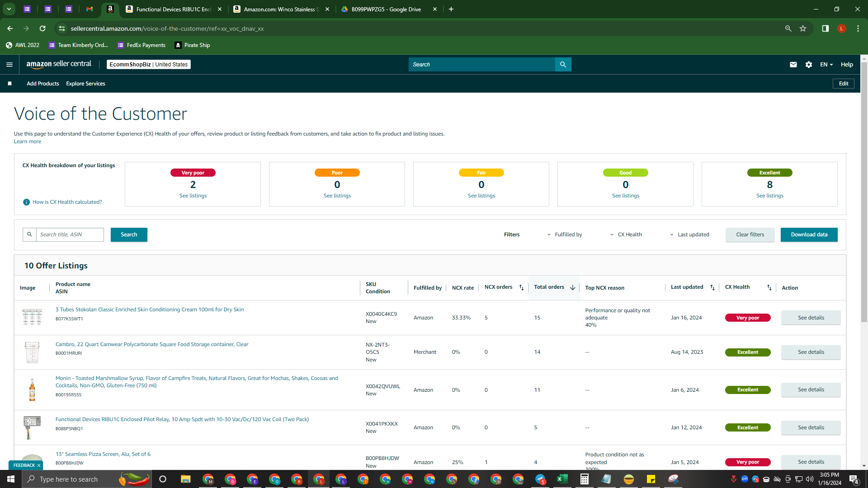Screen dimensions: 868x488
Task: Click See details for Stokolan cream row
Action: [811, 318]
